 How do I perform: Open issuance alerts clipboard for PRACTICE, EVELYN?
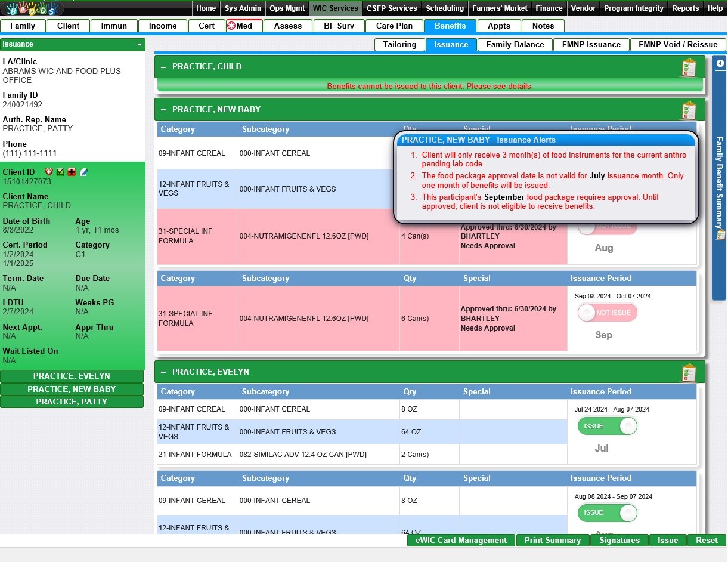[689, 373]
